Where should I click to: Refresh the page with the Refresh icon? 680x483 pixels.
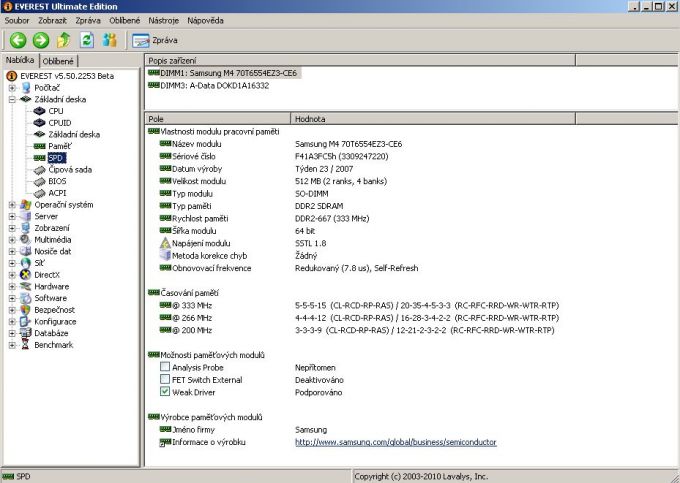pos(87,40)
